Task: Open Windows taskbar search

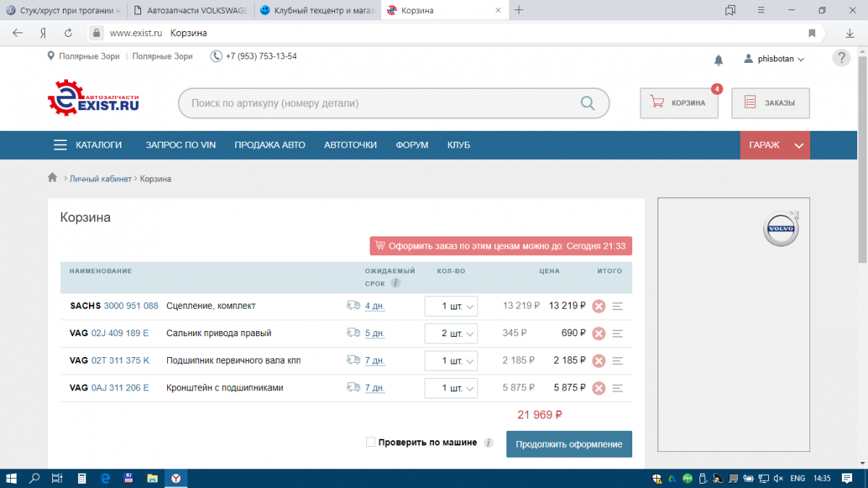Action: pos(34,478)
